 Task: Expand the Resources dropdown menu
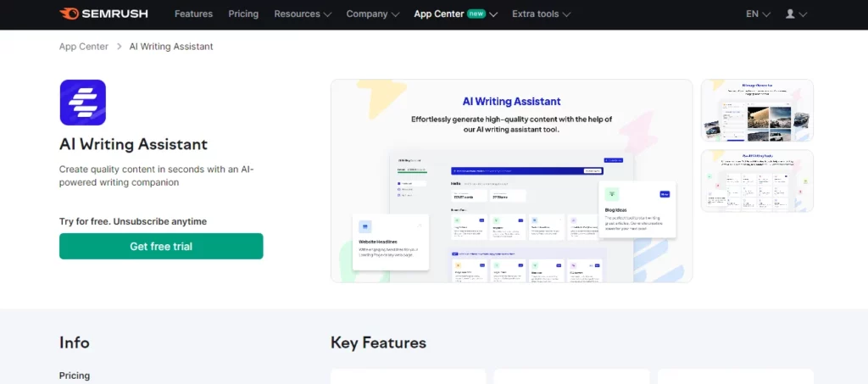303,14
